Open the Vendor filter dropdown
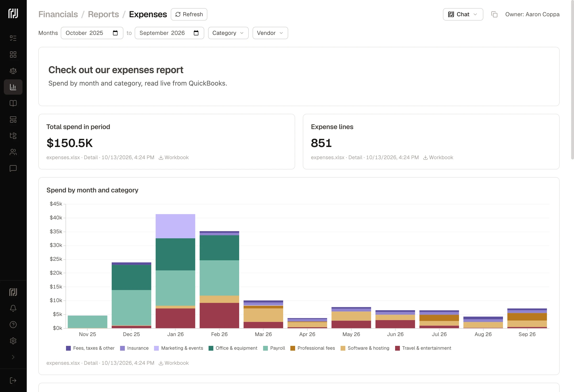Screen dimensions: 574x392 [x=270, y=33]
